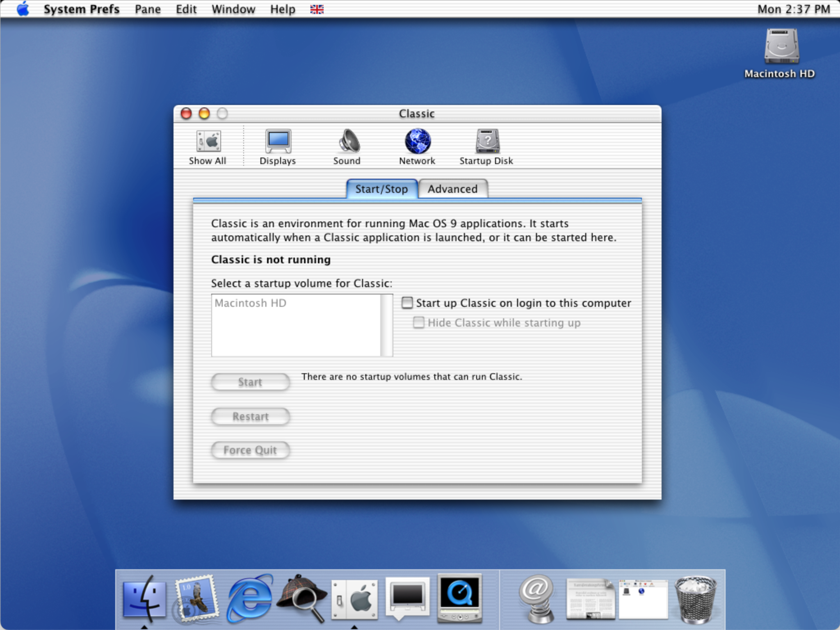Select the Start/Stop tab
The image size is (840, 630).
(x=381, y=189)
